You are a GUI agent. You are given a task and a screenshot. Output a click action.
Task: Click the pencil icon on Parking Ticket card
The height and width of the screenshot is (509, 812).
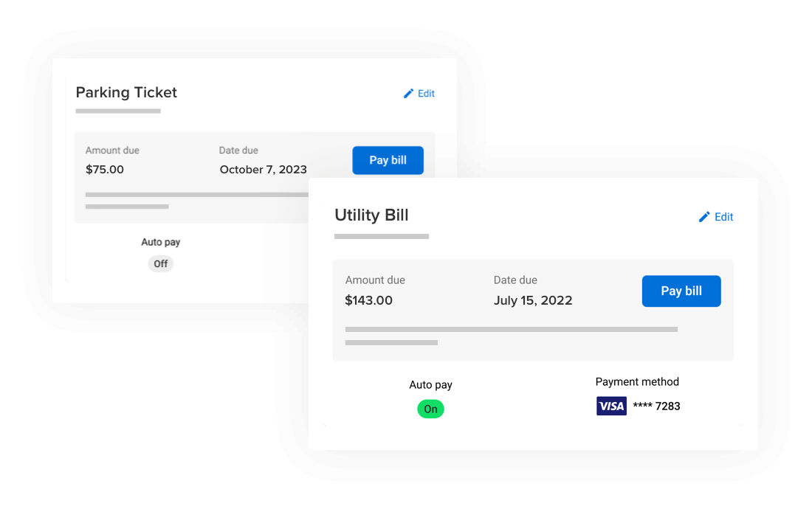click(x=408, y=94)
